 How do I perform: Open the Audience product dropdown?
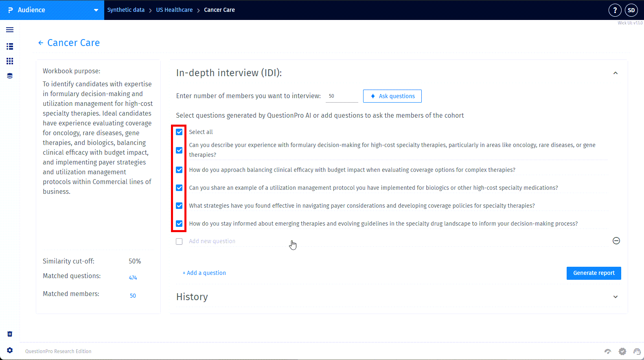click(x=52, y=10)
